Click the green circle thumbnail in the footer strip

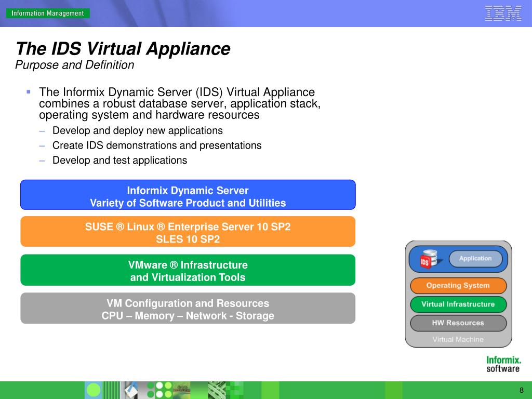pyautogui.click(x=94, y=390)
